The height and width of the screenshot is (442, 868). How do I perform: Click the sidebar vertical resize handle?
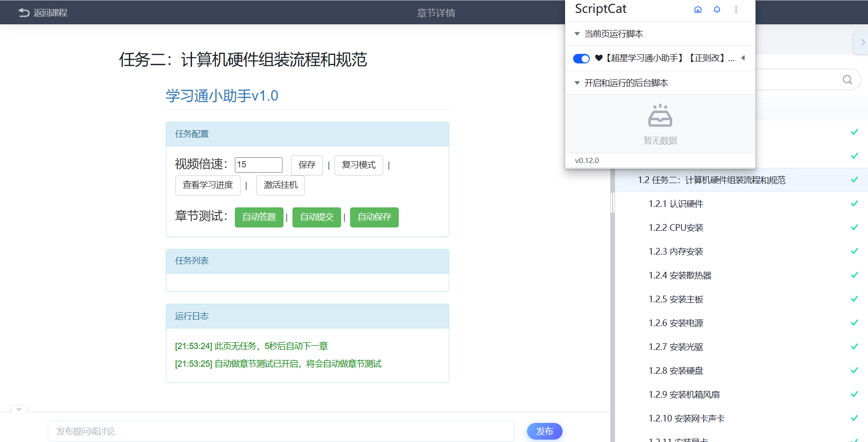613,203
